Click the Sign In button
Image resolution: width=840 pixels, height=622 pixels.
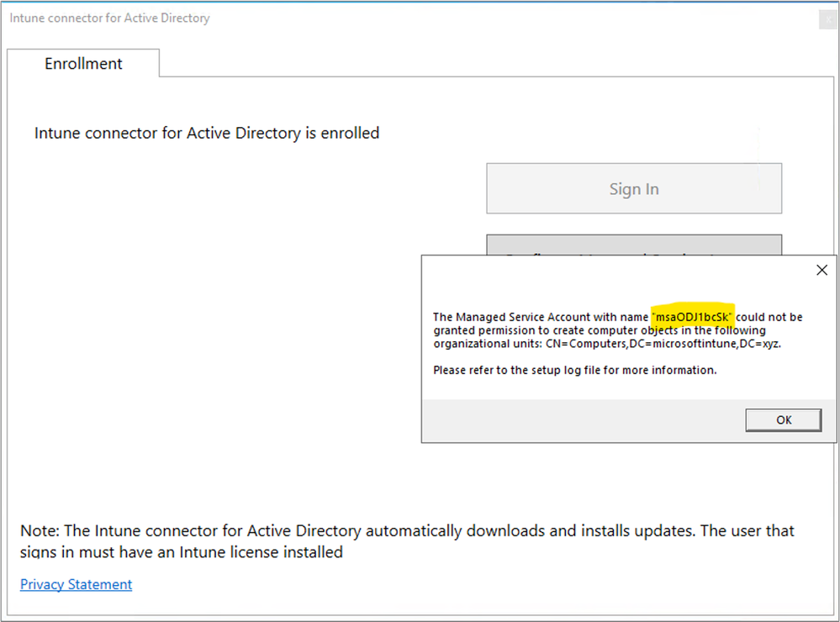pos(634,188)
